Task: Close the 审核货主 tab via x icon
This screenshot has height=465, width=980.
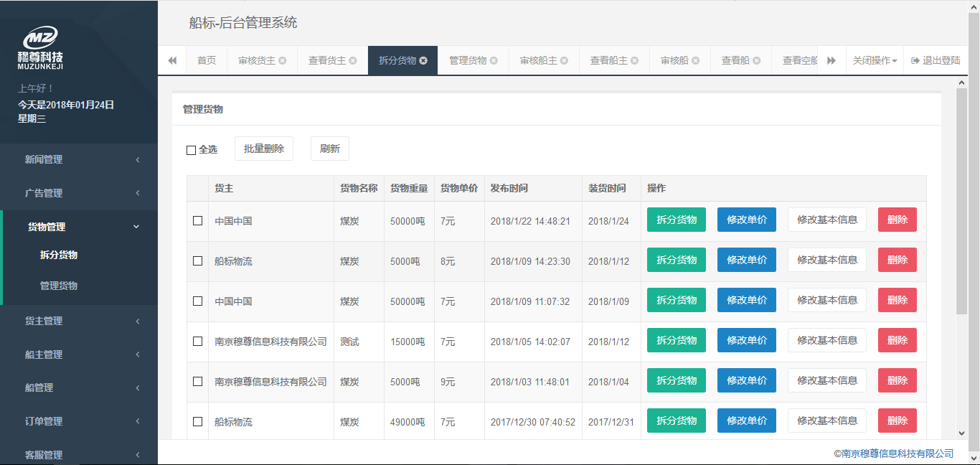Action: 283,61
